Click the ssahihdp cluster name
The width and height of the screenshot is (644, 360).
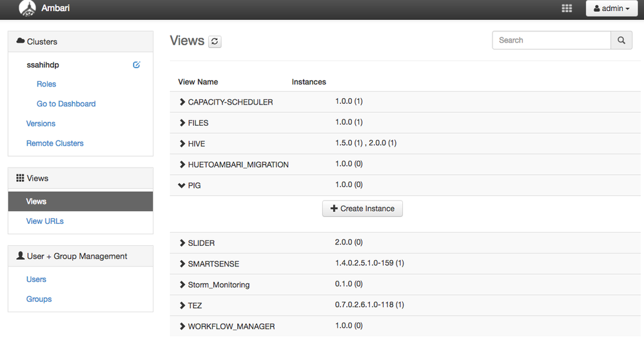tap(43, 65)
